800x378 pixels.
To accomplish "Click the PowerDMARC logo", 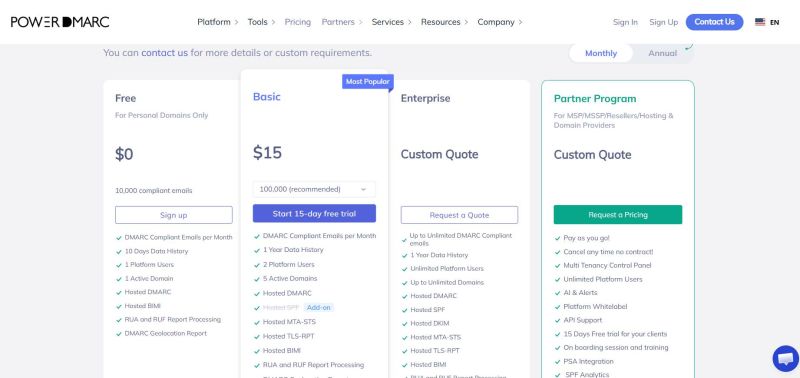I will pyautogui.click(x=60, y=22).
